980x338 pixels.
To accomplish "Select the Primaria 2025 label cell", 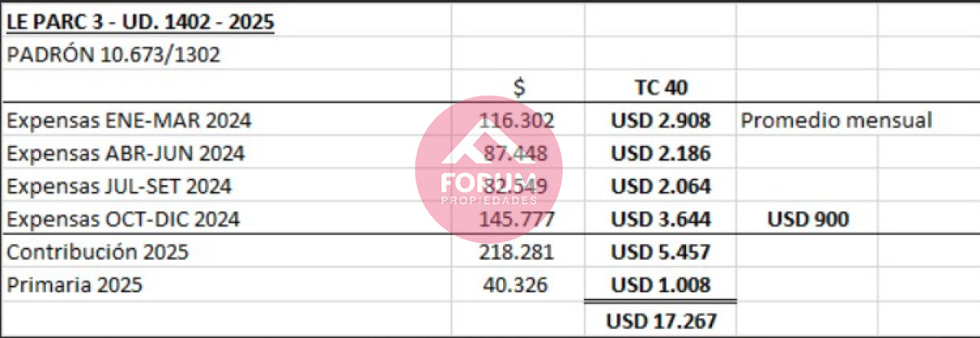I will click(x=74, y=286).
